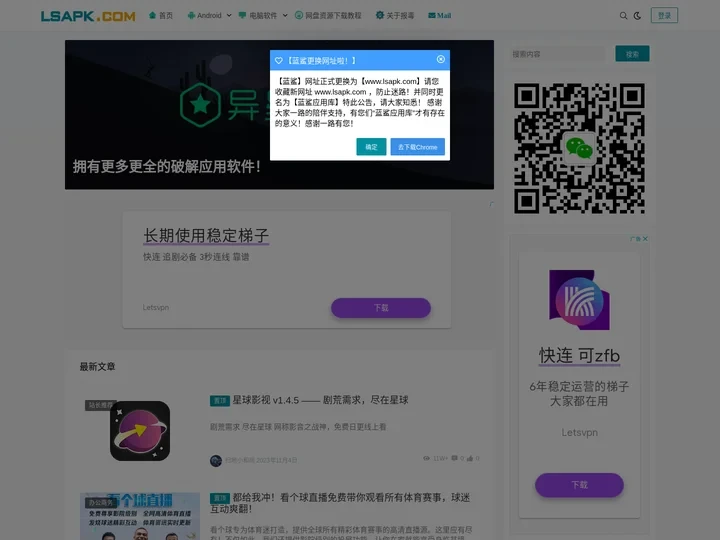This screenshot has height=540, width=720.
Task: Click the 站长推荐 badge on the article thumbnail
Action: pos(101,405)
